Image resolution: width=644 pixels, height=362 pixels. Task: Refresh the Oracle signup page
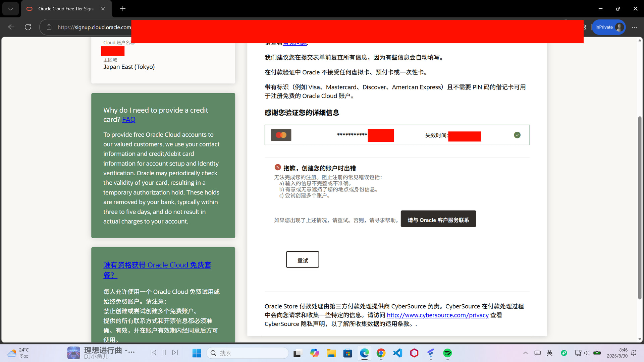pos(28,27)
